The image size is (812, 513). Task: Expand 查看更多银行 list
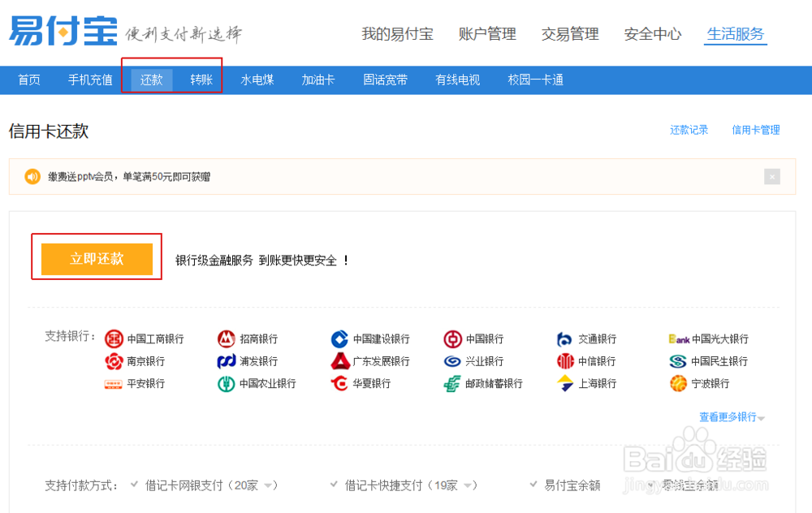coord(732,417)
